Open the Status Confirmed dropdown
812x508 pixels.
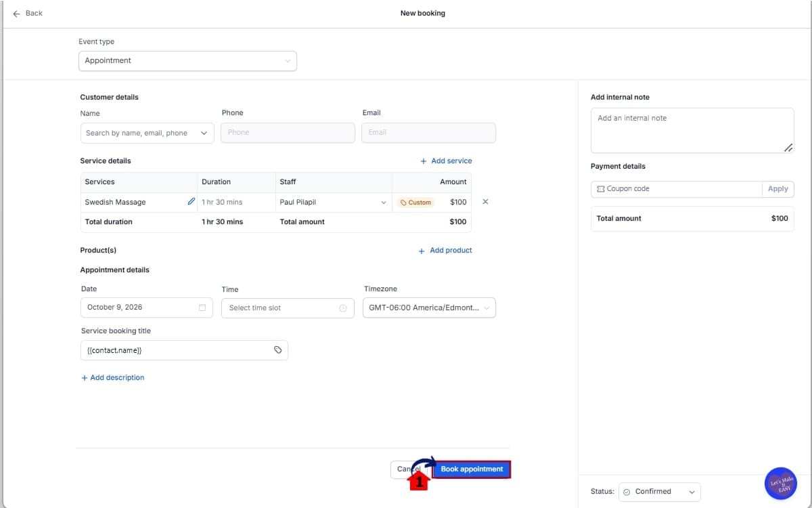[659, 492]
